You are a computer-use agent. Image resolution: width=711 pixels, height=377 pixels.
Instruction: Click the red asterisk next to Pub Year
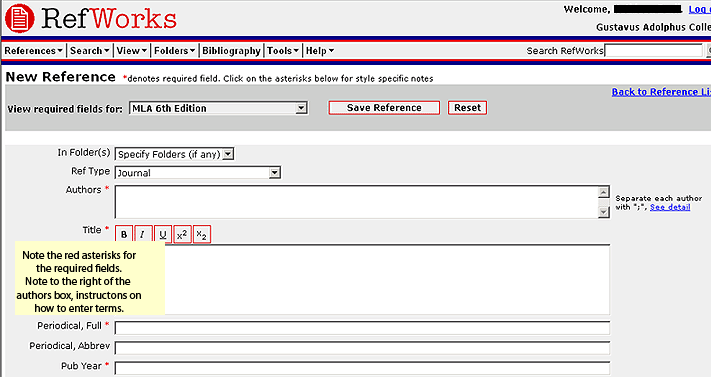107,364
